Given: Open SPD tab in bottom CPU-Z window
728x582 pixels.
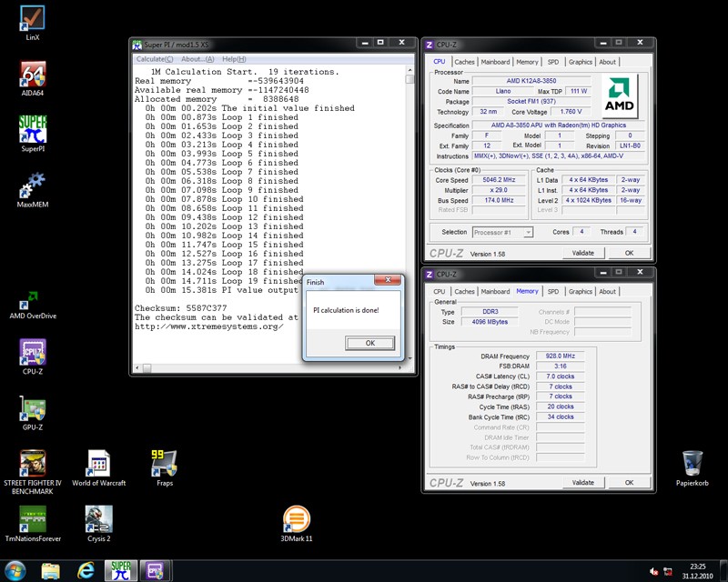Looking at the screenshot, I should pyautogui.click(x=553, y=292).
